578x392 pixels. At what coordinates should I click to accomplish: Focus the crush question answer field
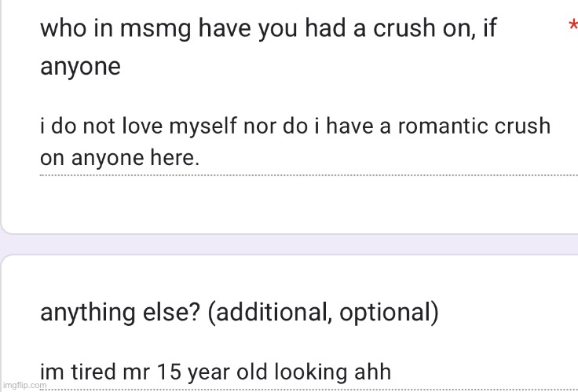[309, 141]
